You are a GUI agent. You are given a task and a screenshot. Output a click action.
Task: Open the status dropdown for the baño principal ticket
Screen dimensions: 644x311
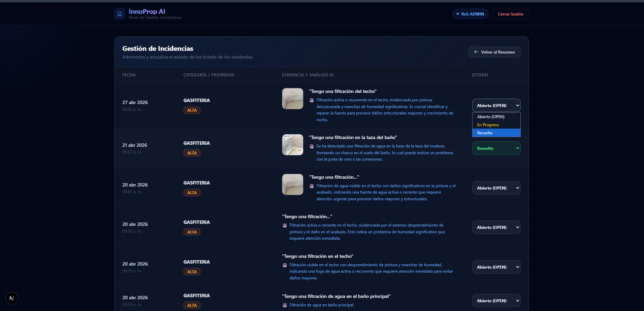[496, 301]
